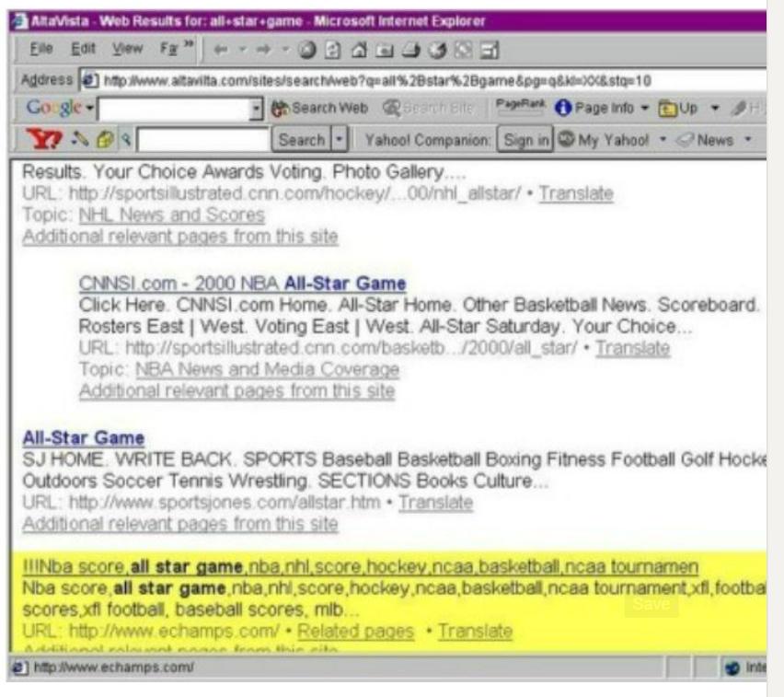Translate the nhl_allstar result
The width and height of the screenshot is (784, 697).
click(x=576, y=193)
